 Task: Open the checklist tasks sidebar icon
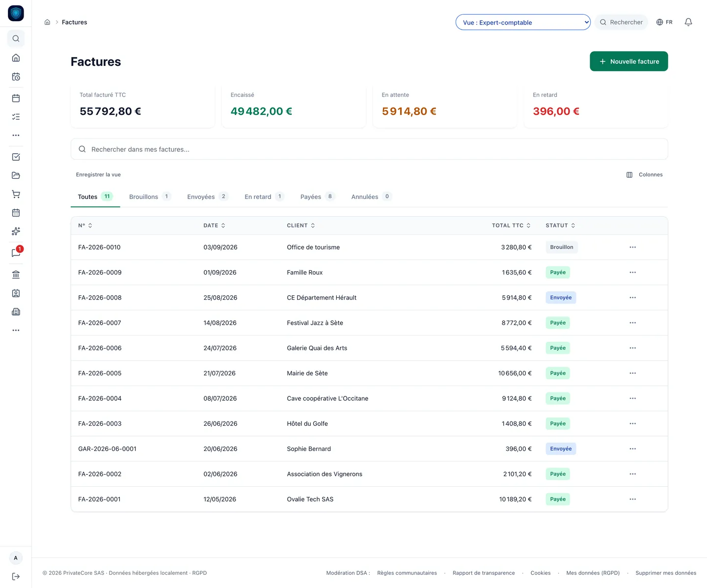(16, 117)
